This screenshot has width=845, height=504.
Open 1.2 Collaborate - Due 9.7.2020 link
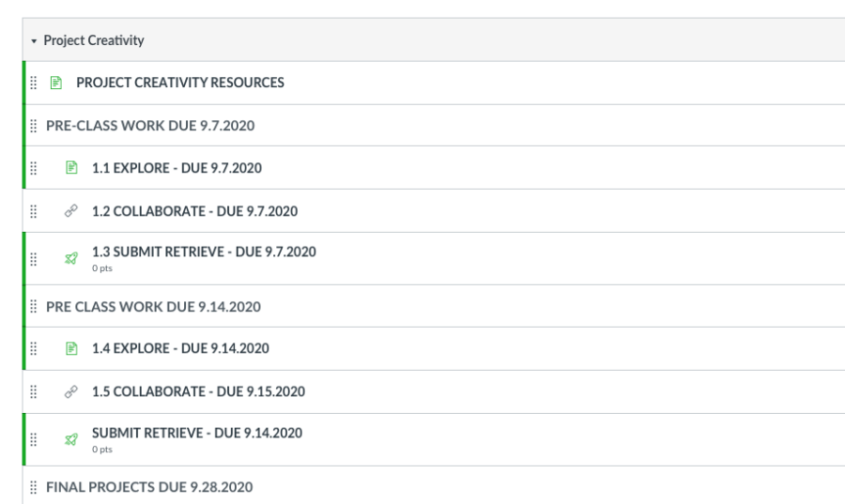point(194,211)
